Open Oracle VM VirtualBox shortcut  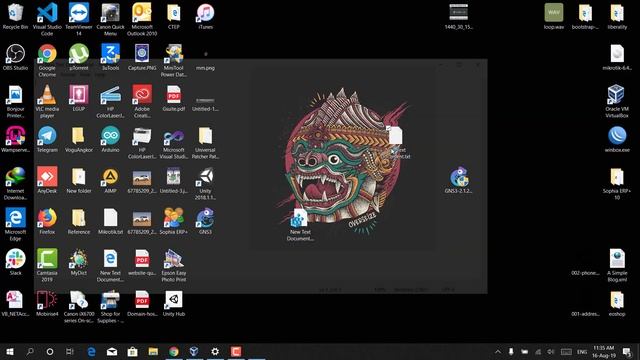tap(617, 101)
